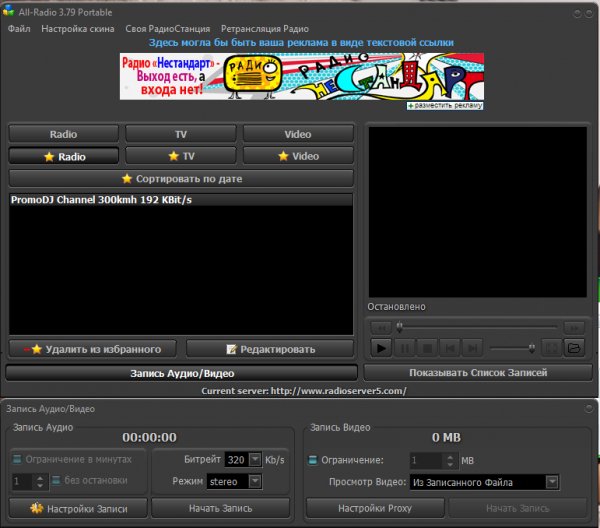Click the minutes limit input field
The height and width of the screenshot is (528, 600).
point(24,481)
